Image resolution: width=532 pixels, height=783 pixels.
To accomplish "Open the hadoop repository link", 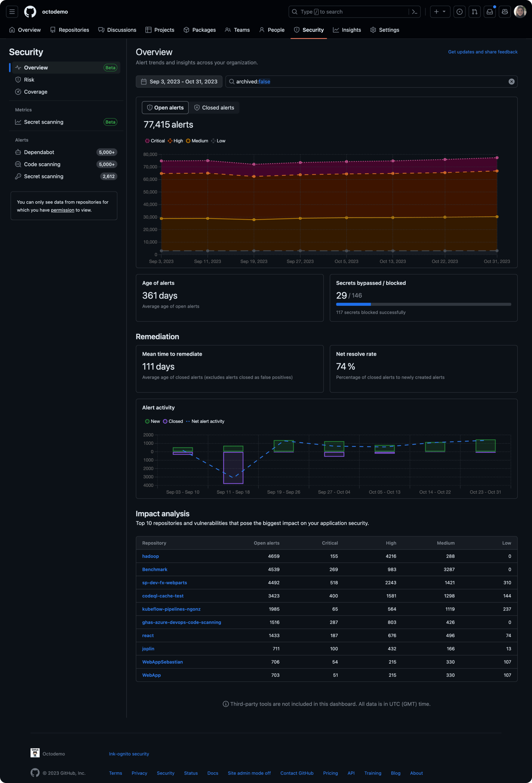I will point(150,556).
